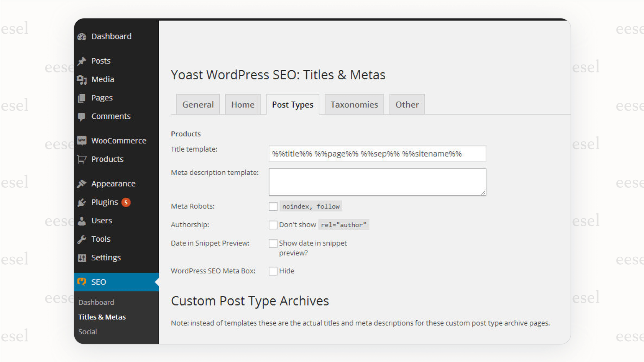The width and height of the screenshot is (644, 362).
Task: Select the Users icon
Action: point(82,221)
